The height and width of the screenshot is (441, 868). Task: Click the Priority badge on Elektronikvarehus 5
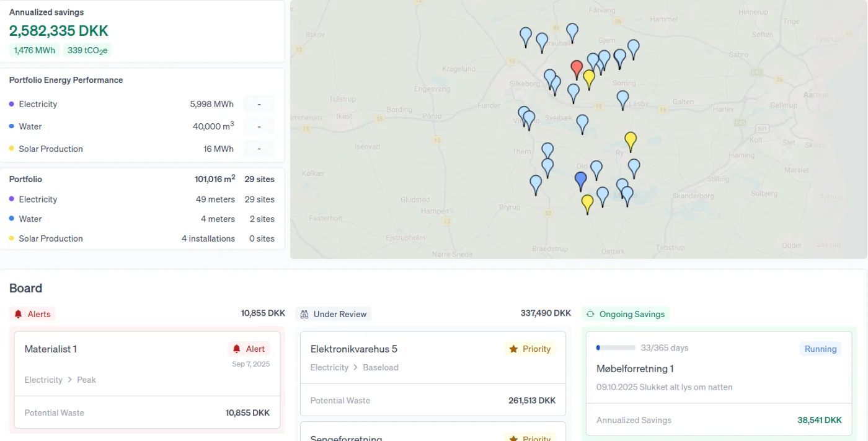[x=530, y=349]
